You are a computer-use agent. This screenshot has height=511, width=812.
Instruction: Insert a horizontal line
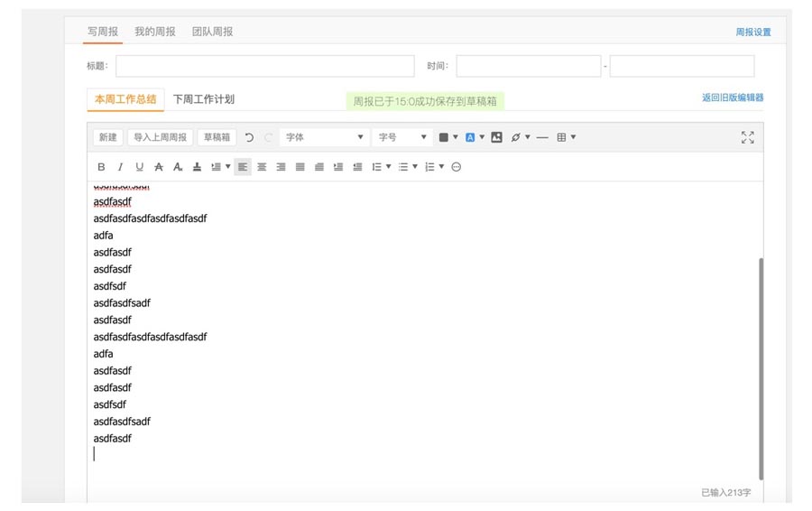(541, 137)
